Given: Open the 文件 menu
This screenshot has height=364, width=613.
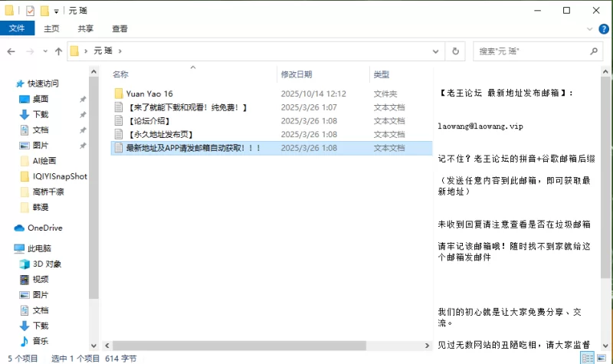Looking at the screenshot, I should 17,29.
